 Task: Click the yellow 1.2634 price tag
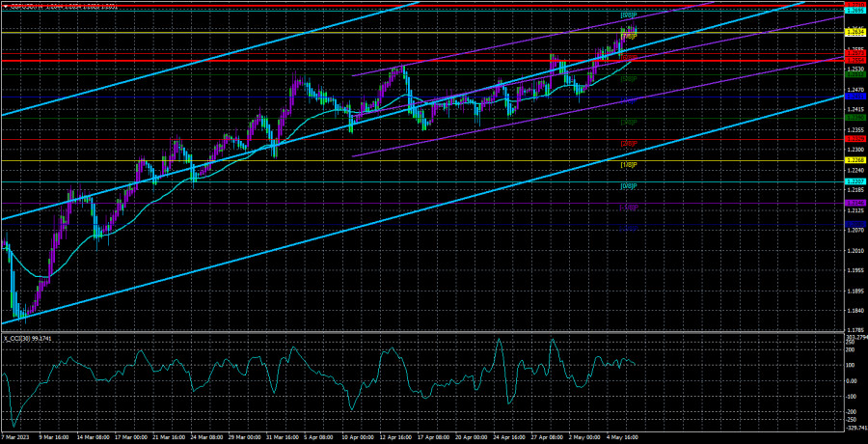pos(855,33)
